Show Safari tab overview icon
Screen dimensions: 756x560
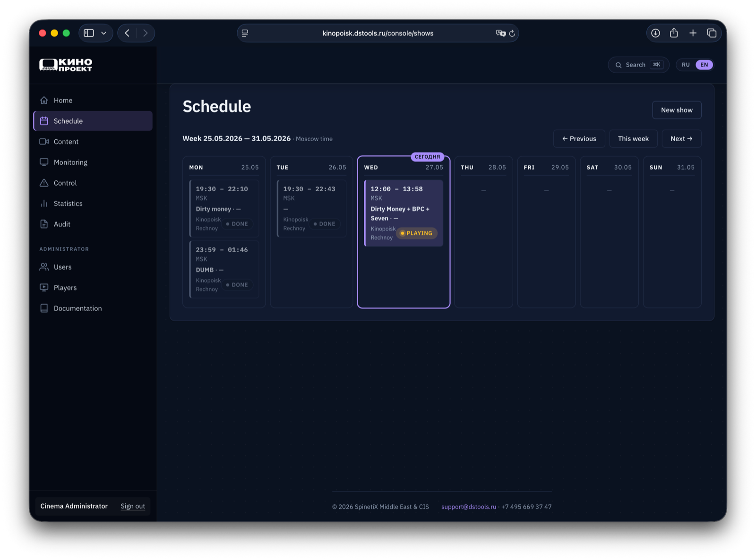(712, 33)
